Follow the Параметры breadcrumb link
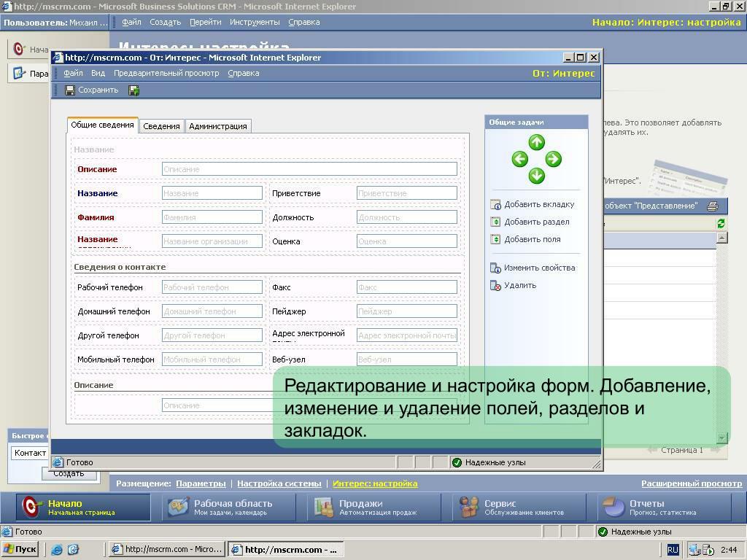This screenshot has height=560, width=747. (x=201, y=483)
